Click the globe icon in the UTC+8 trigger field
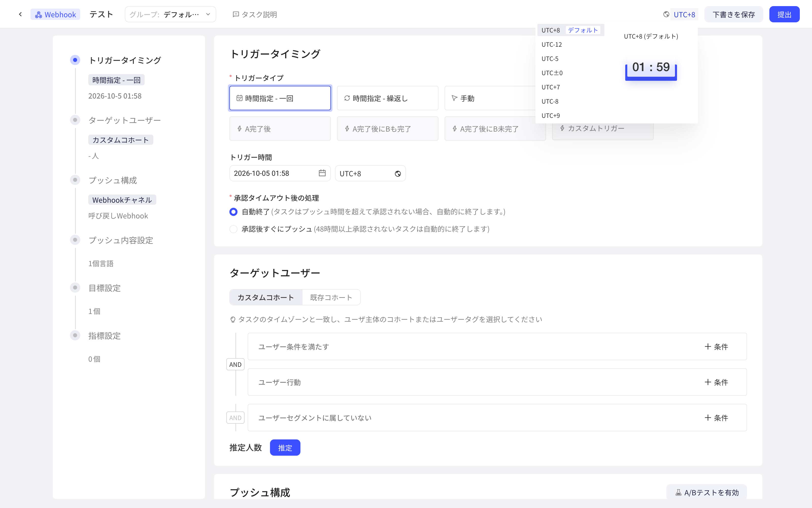The height and width of the screenshot is (508, 812). point(398,174)
